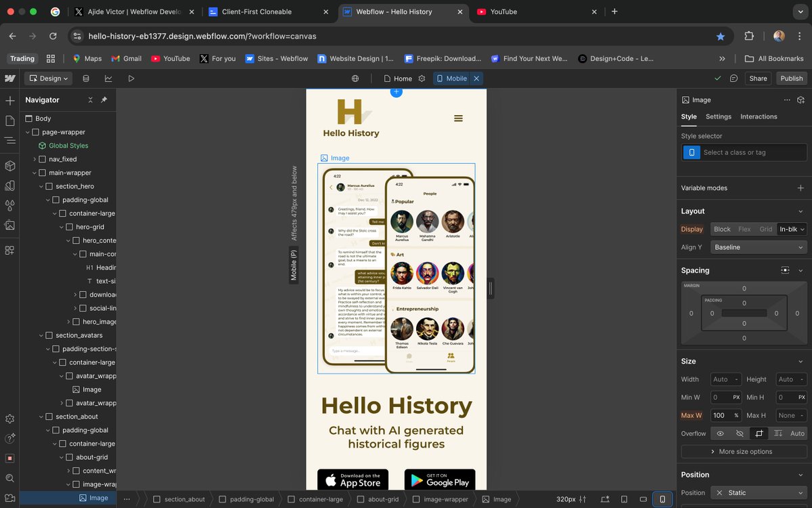Select Grid display option
The image size is (812, 508).
click(766, 229)
